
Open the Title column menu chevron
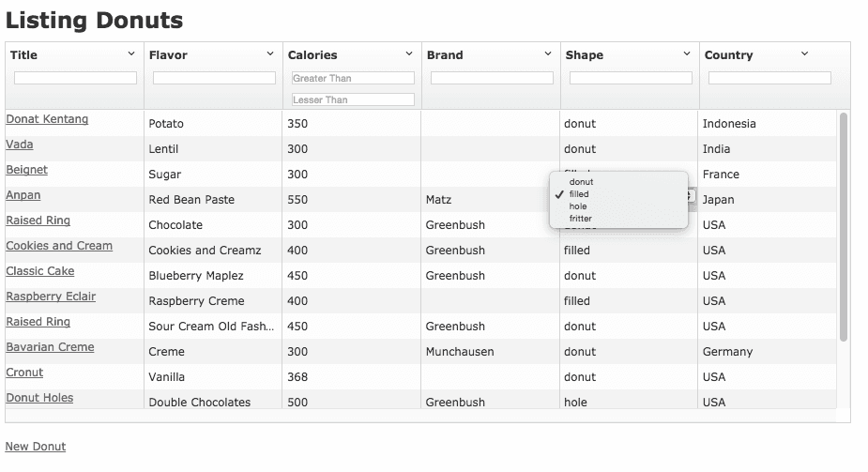131,53
